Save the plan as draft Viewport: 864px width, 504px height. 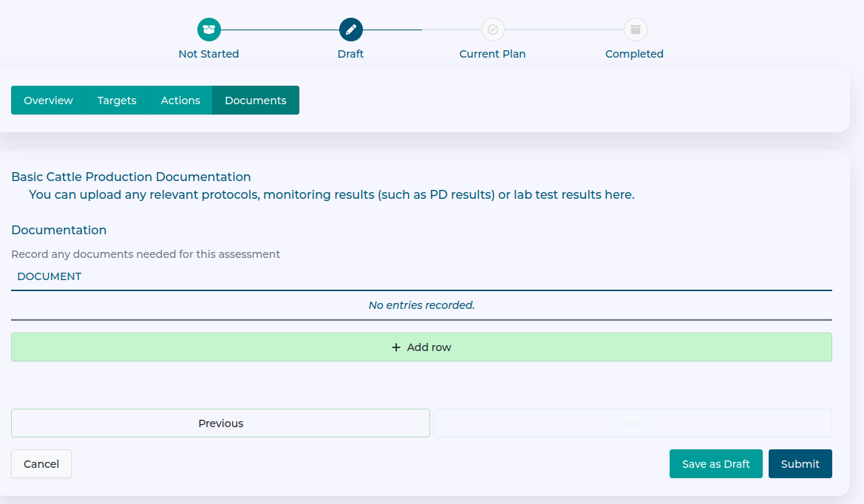[x=715, y=464]
